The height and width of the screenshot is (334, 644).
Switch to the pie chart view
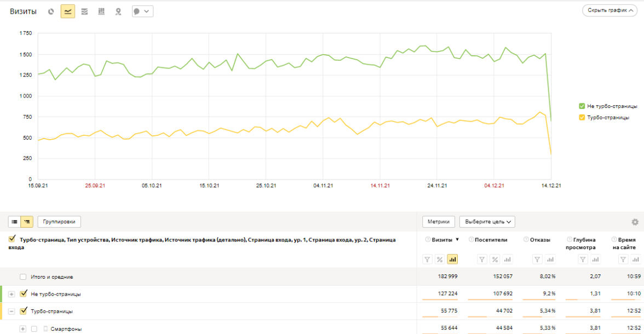pos(51,11)
